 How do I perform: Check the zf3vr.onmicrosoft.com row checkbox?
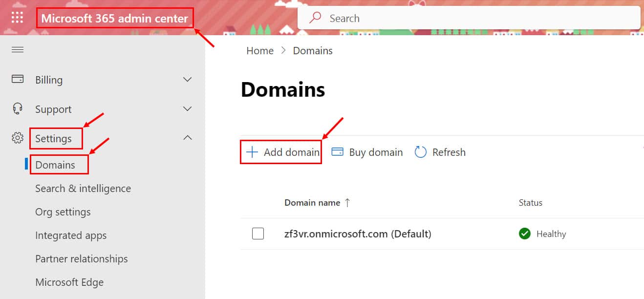coord(258,234)
